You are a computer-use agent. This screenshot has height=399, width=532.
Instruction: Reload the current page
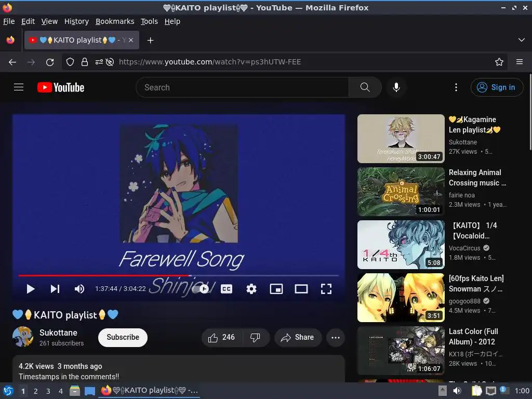pos(50,62)
